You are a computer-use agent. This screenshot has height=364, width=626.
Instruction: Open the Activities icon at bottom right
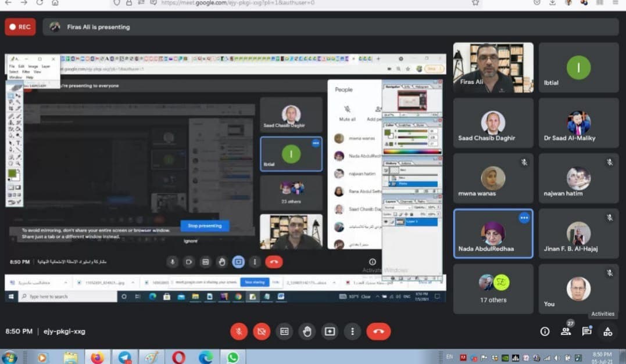(x=607, y=331)
